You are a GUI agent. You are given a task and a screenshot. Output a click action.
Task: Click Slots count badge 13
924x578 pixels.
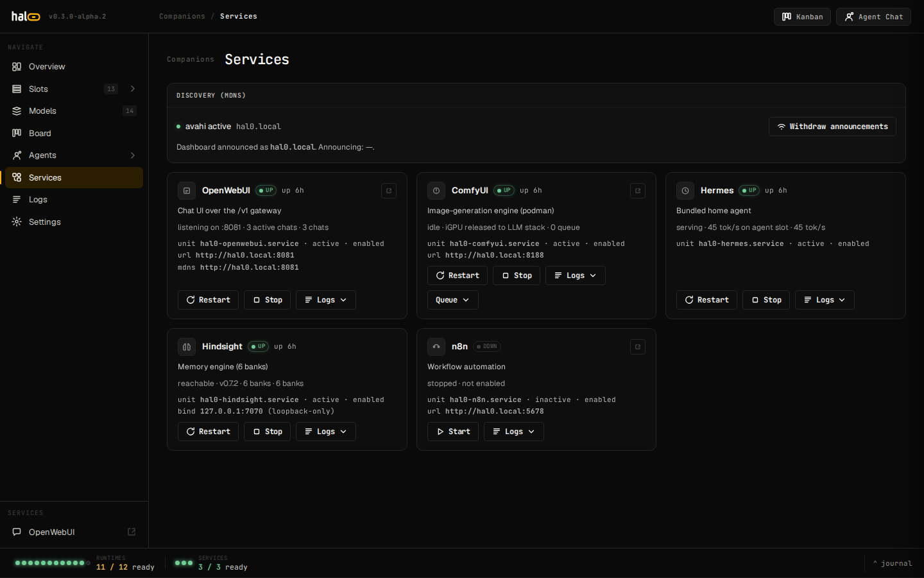coord(111,89)
